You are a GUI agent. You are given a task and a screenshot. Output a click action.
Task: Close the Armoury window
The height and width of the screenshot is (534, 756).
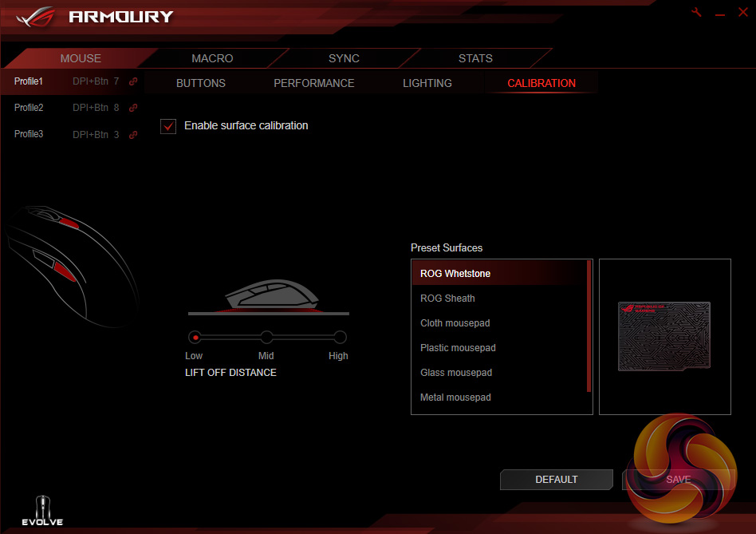[743, 12]
